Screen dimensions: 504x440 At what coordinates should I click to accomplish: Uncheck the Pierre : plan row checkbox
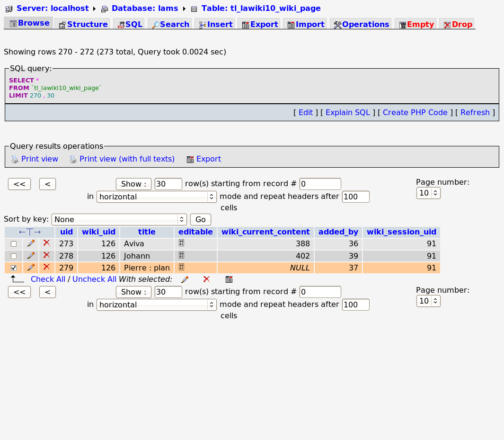coord(14,269)
